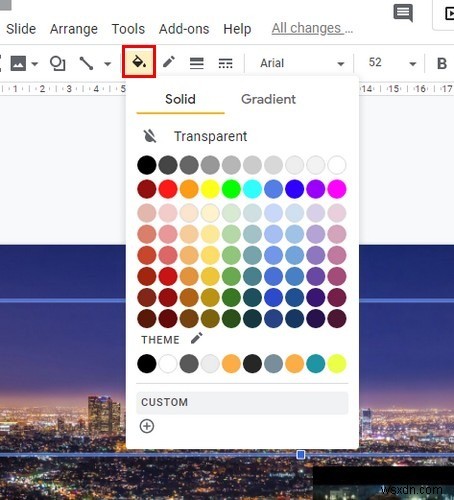454x500 pixels.
Task: Click the edit theme pencil icon
Action: pos(197,338)
